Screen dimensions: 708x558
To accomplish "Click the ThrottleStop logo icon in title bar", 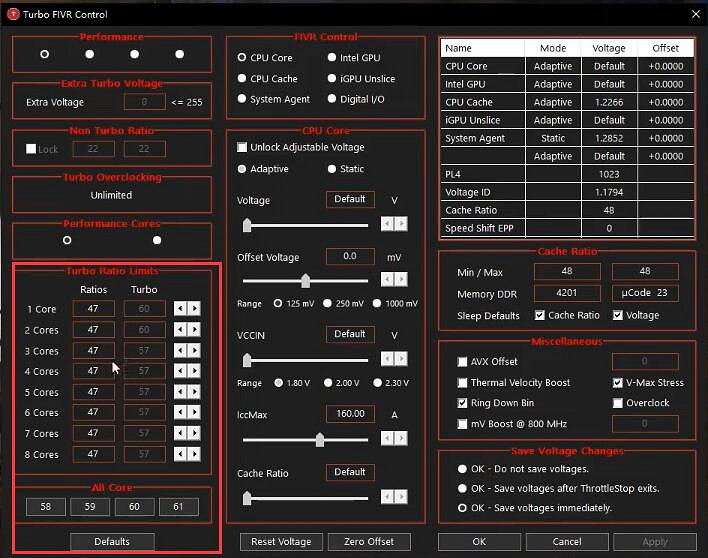I will point(14,14).
